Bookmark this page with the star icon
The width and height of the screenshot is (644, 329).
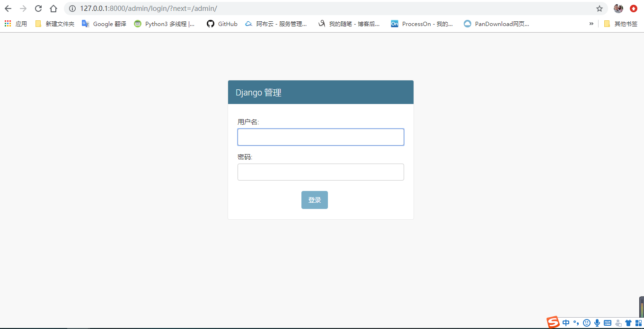coord(600,9)
